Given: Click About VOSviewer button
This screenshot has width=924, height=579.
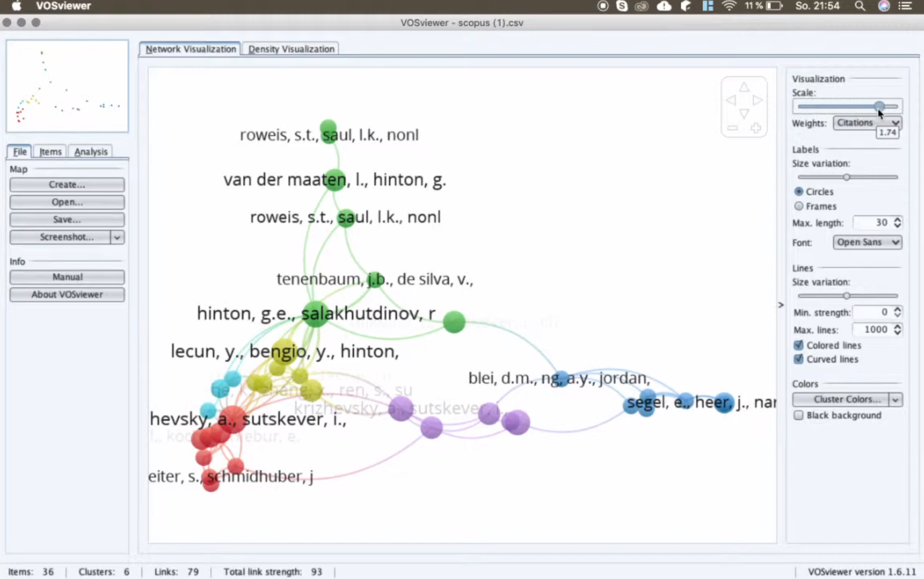Looking at the screenshot, I should (x=67, y=295).
